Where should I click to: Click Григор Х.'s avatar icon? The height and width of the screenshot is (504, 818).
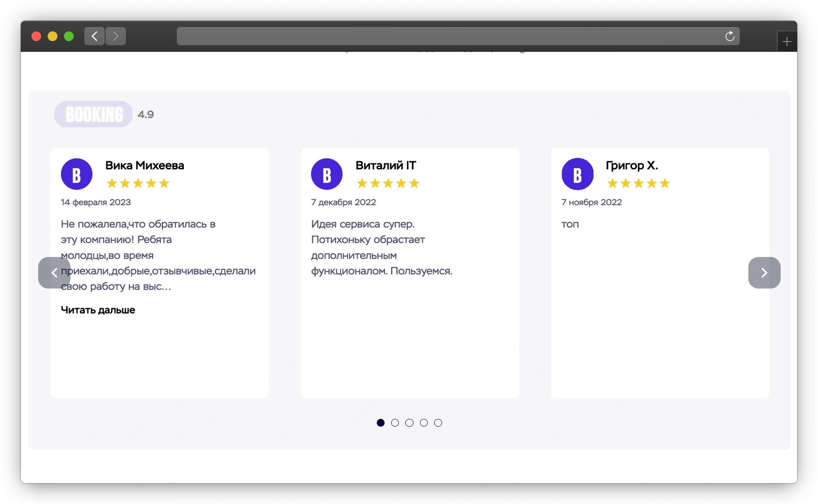(x=577, y=174)
